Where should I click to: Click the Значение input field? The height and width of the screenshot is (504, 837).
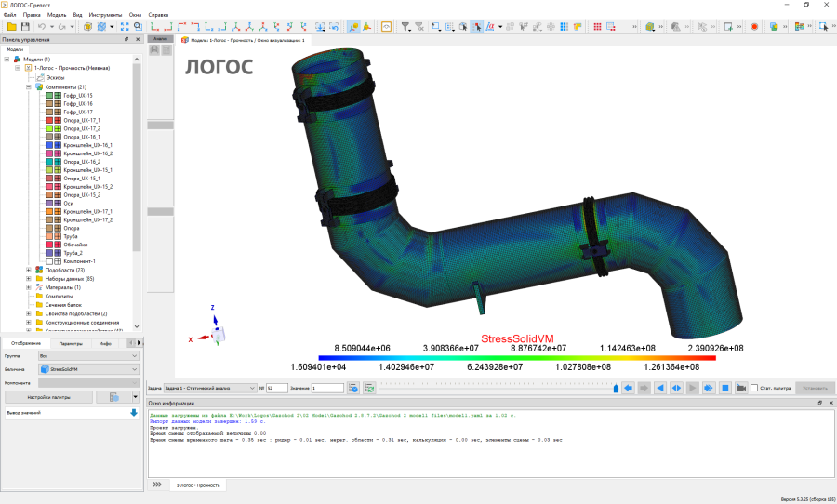[327, 388]
